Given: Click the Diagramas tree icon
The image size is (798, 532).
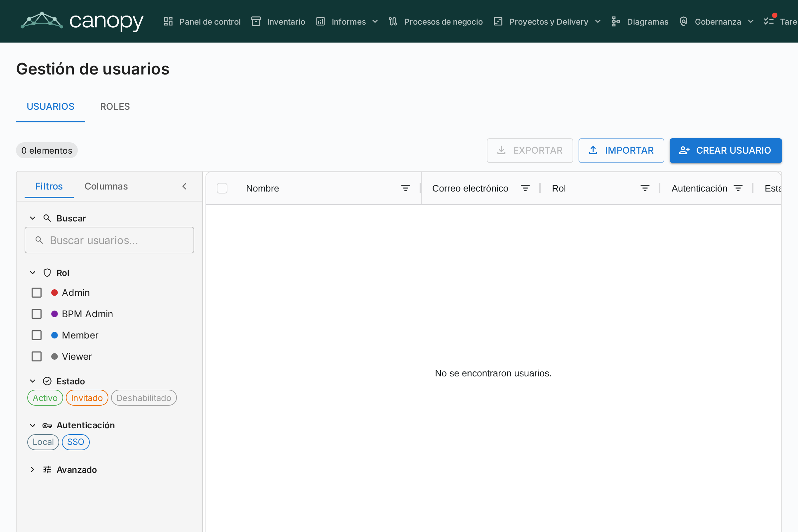Looking at the screenshot, I should 616,21.
